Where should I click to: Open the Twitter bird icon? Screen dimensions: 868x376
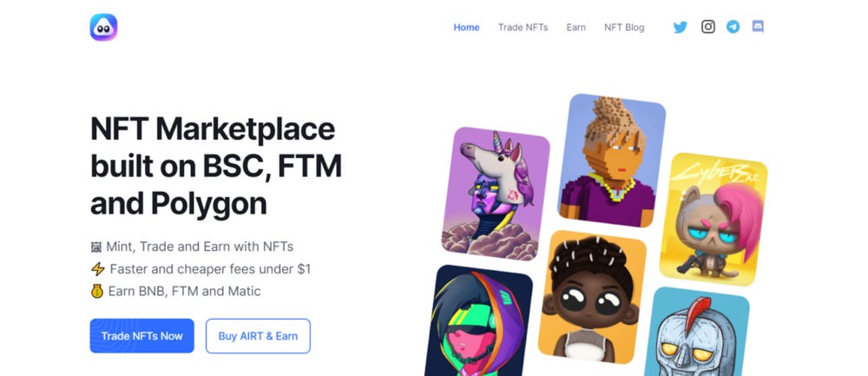click(680, 27)
